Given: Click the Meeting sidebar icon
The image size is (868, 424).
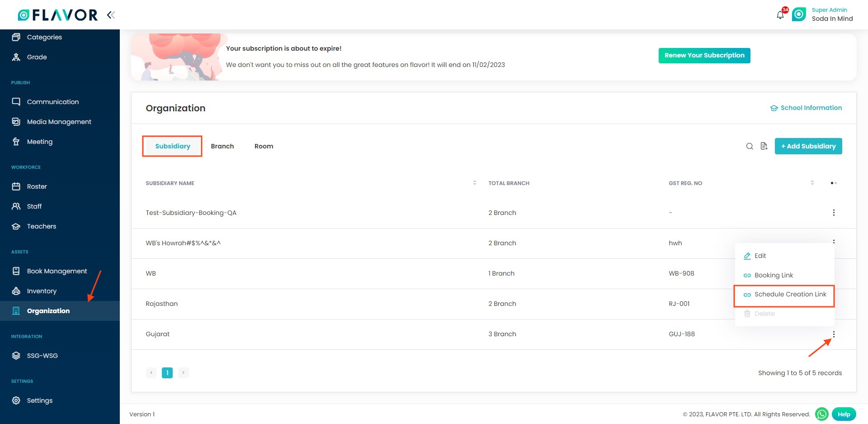Looking at the screenshot, I should [x=16, y=142].
